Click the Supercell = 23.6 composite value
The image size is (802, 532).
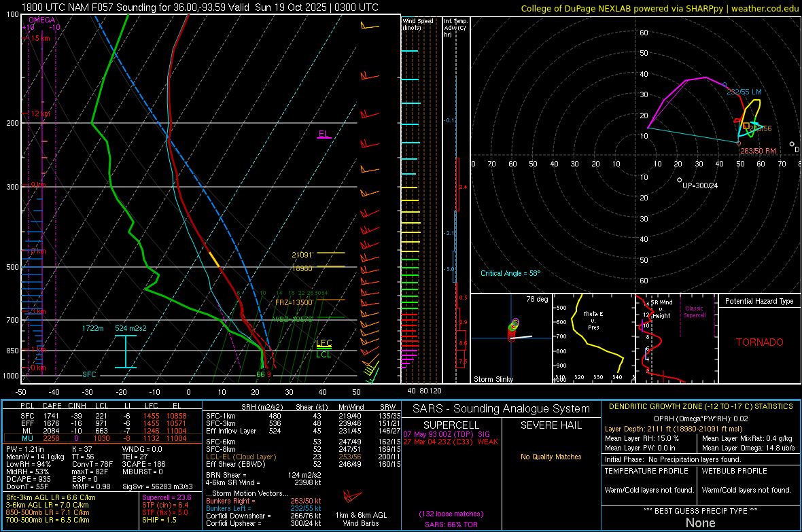(x=167, y=497)
